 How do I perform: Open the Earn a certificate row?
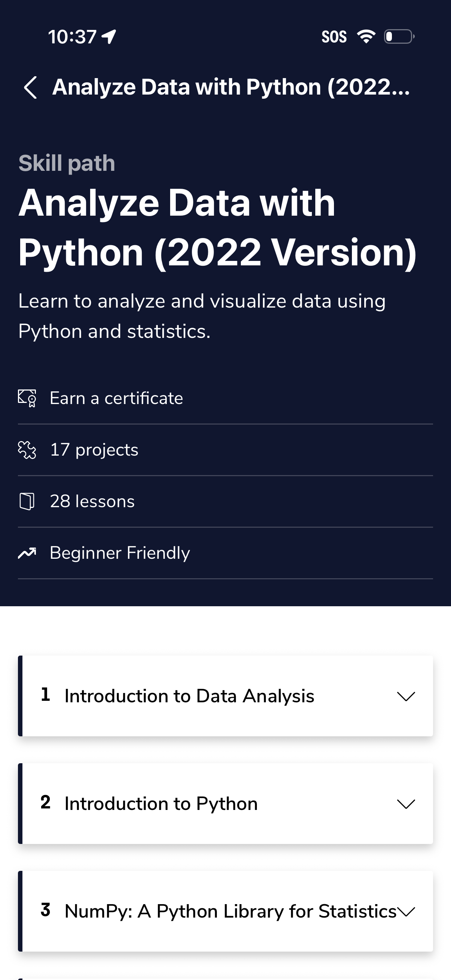pos(116,398)
